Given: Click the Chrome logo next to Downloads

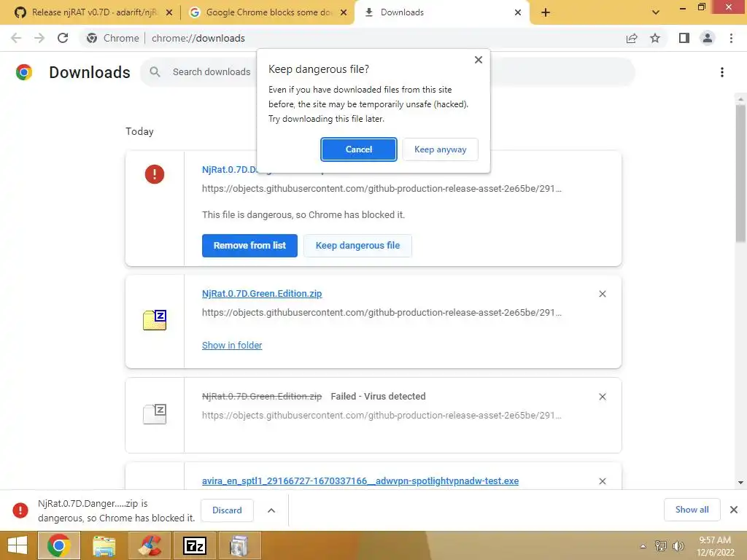Looking at the screenshot, I should click(24, 72).
